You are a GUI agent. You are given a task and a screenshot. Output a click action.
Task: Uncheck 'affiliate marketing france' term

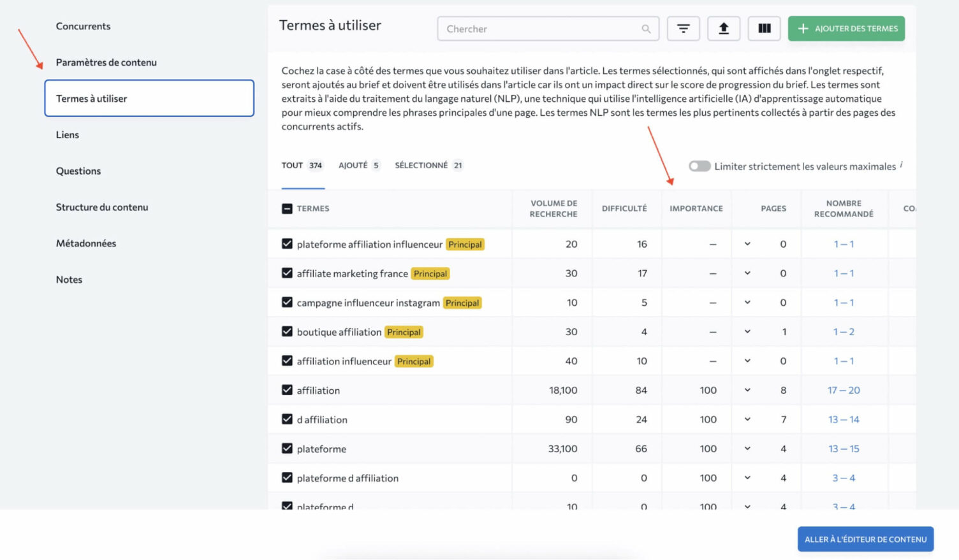tap(287, 273)
